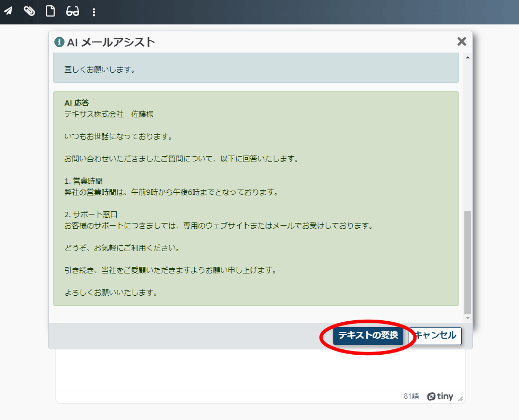Click the AI 応答 heading in green panel
Viewport: 519px width, 420px height.
coord(76,103)
